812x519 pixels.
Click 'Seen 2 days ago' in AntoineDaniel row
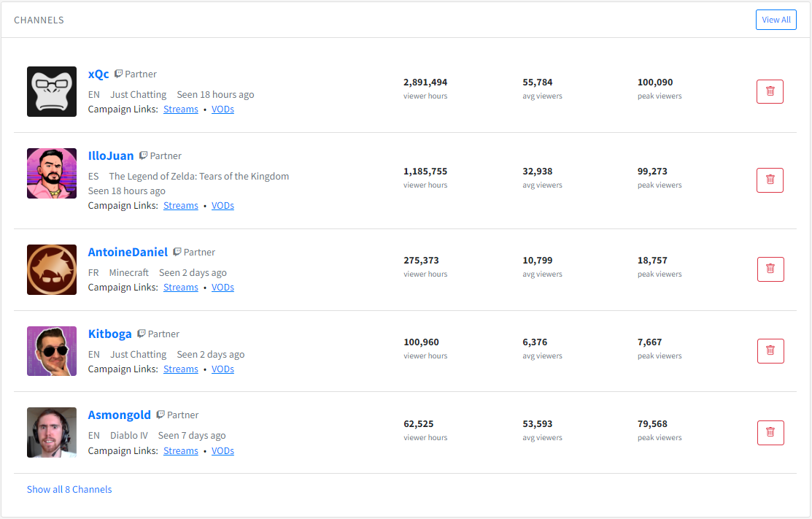[193, 273]
